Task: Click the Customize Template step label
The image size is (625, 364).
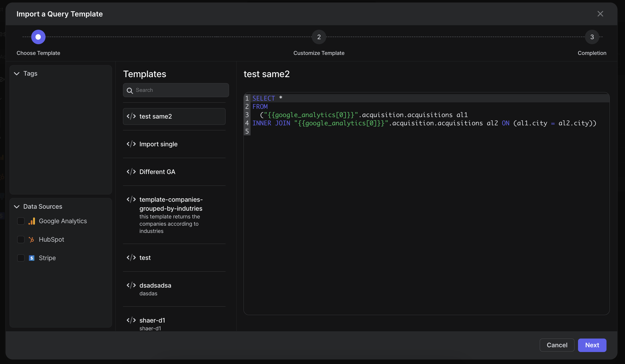Action: pyautogui.click(x=319, y=53)
